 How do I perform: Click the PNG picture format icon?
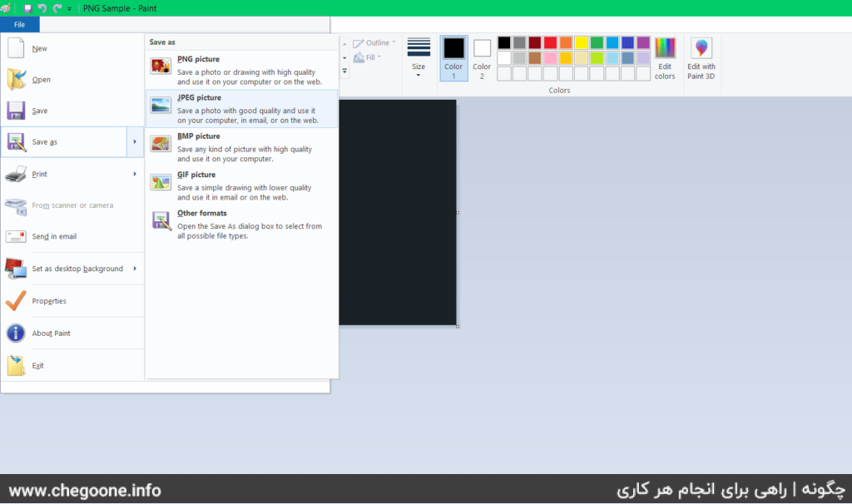161,66
